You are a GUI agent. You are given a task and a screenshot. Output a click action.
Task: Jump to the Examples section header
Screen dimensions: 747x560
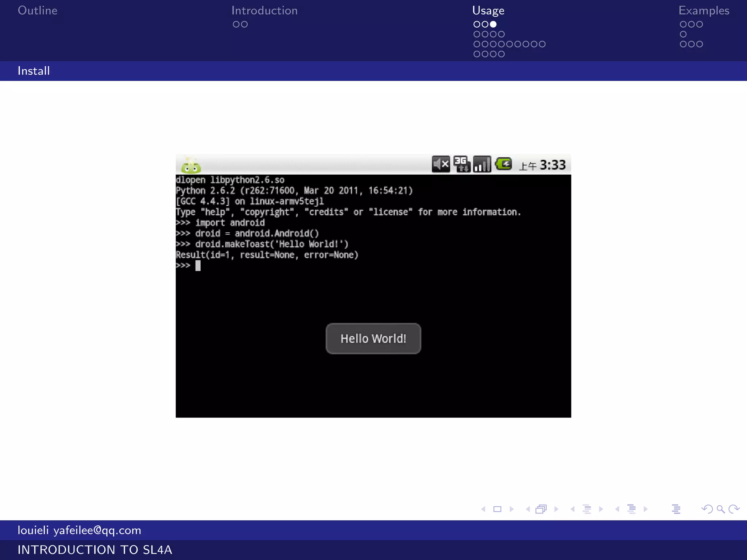pyautogui.click(x=704, y=11)
